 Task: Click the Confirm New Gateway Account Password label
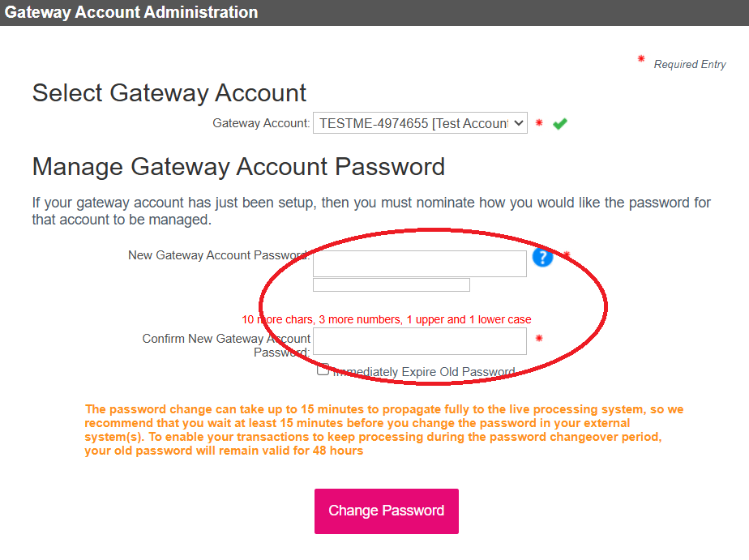point(226,345)
